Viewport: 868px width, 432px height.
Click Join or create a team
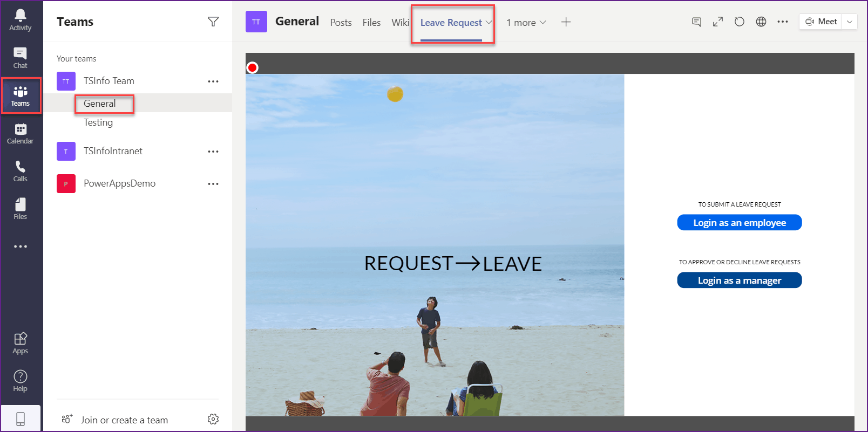[124, 420]
